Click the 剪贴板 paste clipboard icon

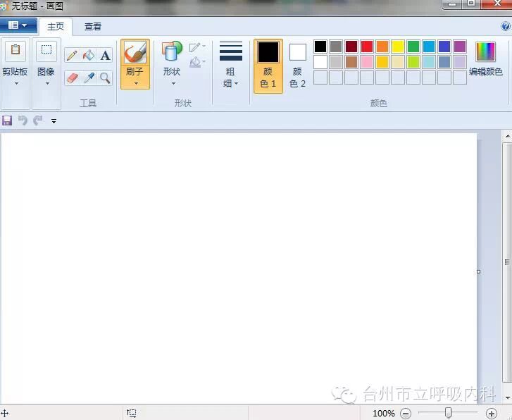tap(15, 51)
